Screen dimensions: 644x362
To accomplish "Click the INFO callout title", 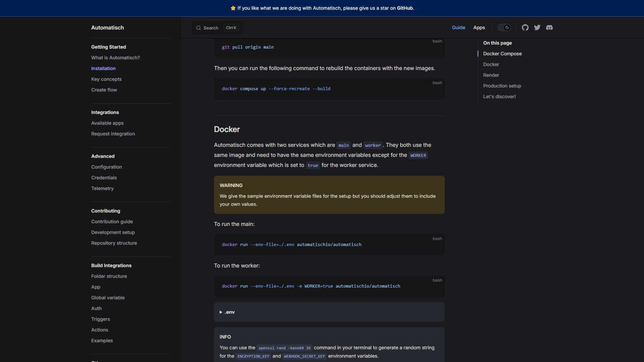I will coord(225,337).
